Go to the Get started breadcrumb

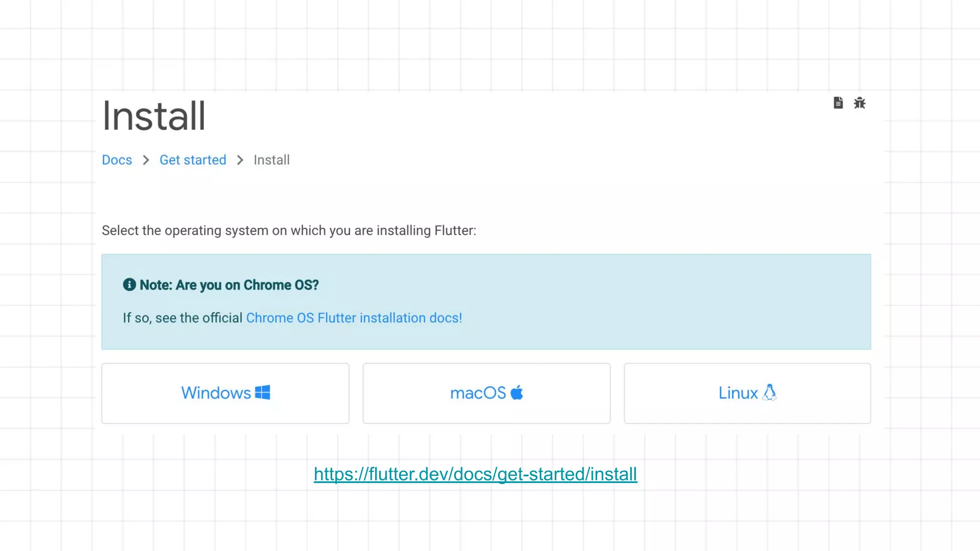tap(193, 160)
